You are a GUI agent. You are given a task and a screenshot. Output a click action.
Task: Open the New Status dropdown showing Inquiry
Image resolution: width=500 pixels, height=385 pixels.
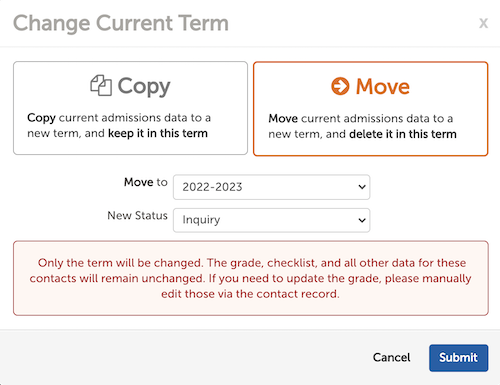(271, 220)
